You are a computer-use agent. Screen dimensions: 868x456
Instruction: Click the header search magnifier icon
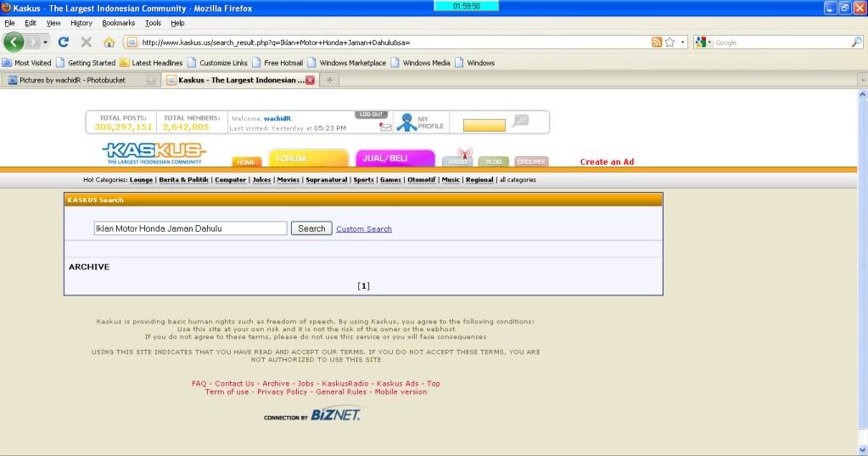click(520, 121)
